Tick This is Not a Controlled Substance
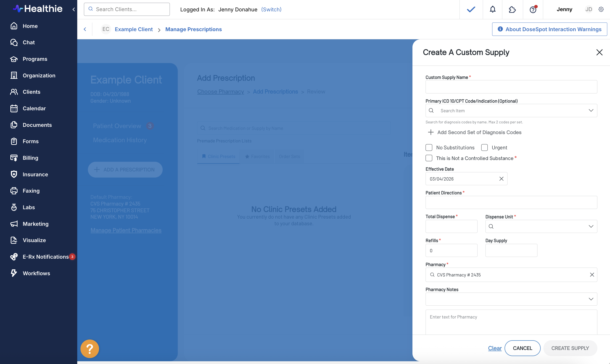 (429, 158)
